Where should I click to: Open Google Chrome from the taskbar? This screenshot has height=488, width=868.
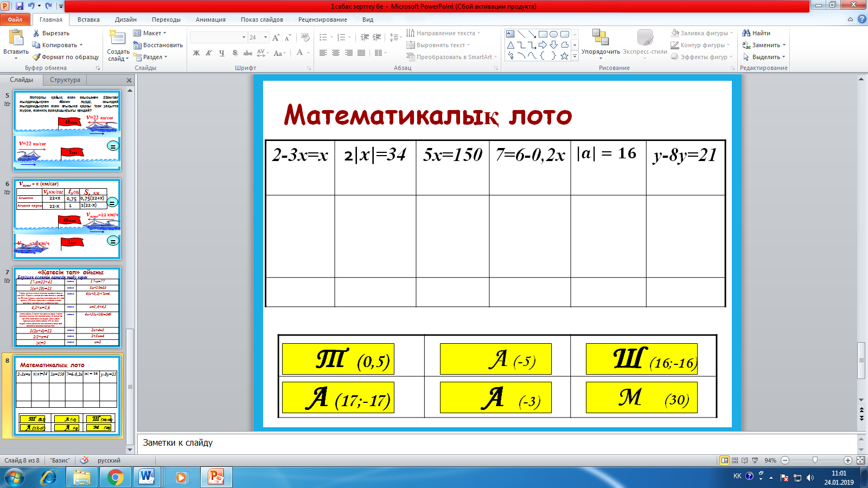click(115, 477)
